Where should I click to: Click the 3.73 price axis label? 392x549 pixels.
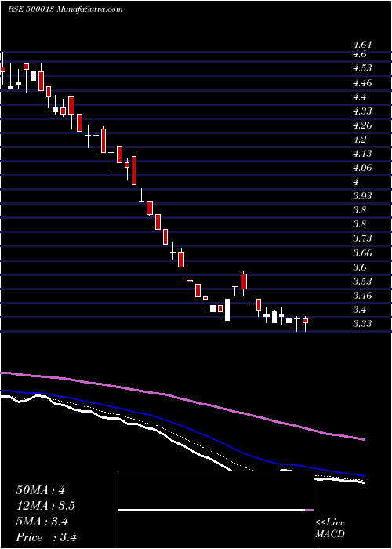click(362, 238)
